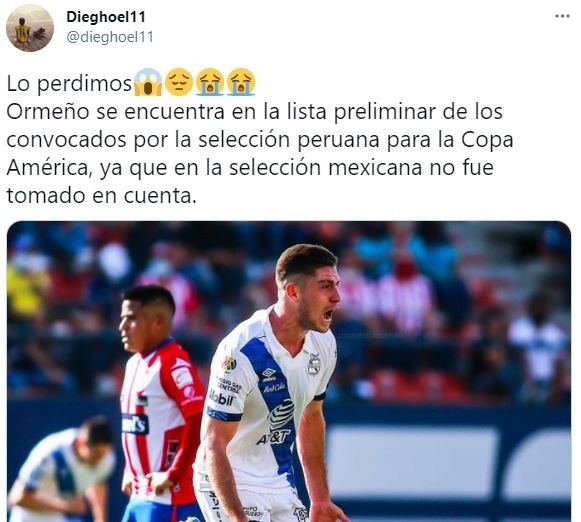Click the club crest on the white jersey
Viewport: 581px width, 522px height.
pos(314,364)
